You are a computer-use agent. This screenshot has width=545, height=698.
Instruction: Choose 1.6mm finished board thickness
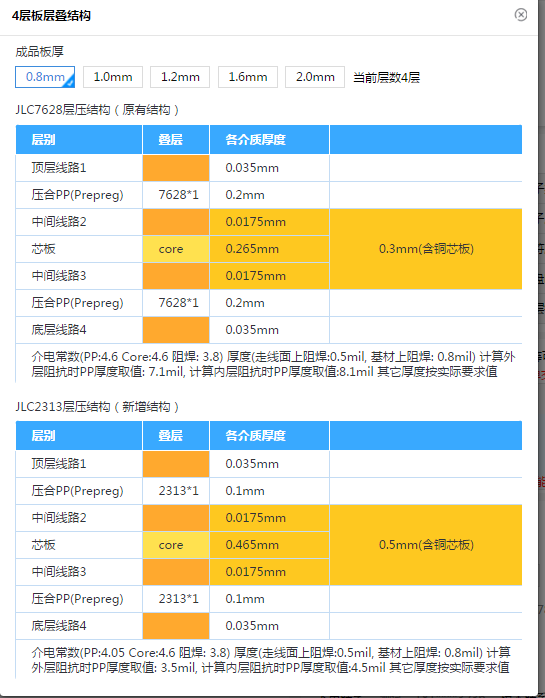click(248, 77)
